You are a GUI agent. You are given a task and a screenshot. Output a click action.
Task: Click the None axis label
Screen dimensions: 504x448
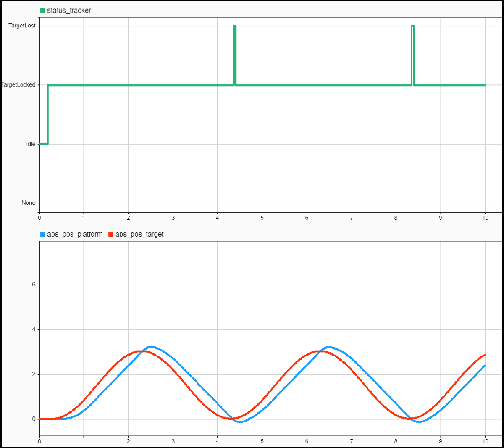click(x=28, y=202)
